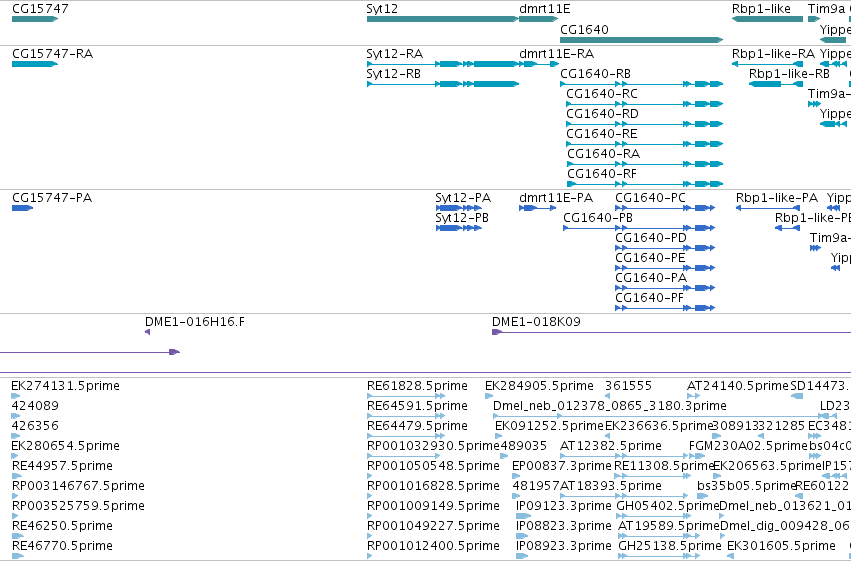The width and height of the screenshot is (851, 561).
Task: Click the dmrt11E-PA protein label
Action: click(x=556, y=199)
